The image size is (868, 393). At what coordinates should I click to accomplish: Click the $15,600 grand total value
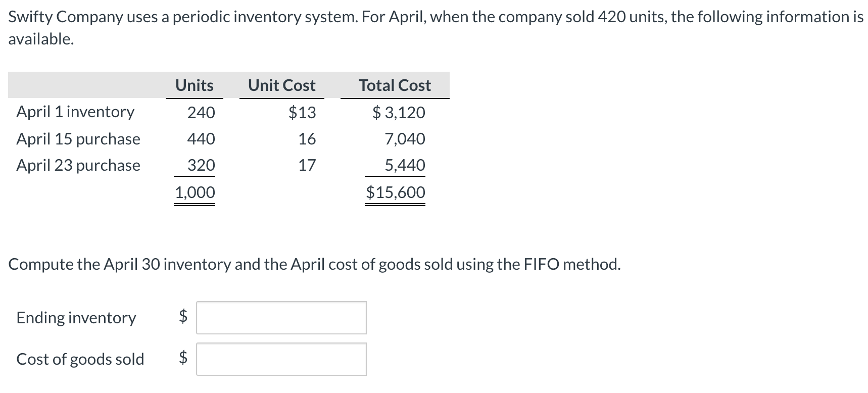coord(396,192)
